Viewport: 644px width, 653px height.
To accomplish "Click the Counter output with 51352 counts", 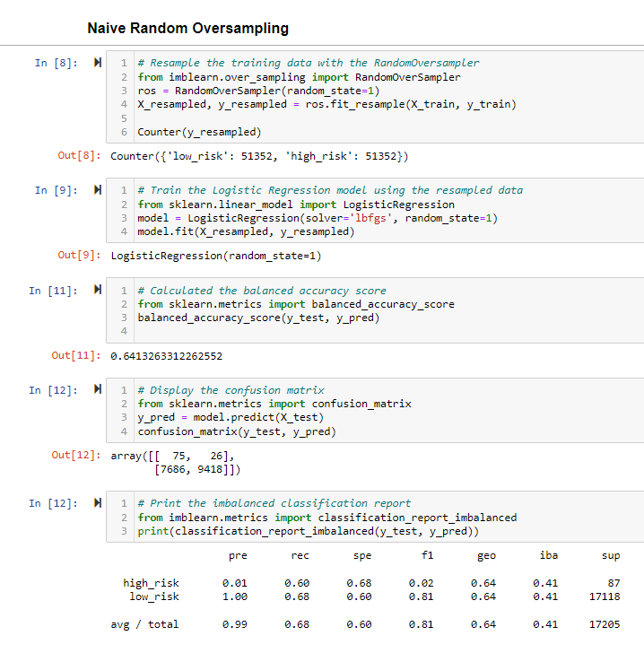I will pos(259,156).
